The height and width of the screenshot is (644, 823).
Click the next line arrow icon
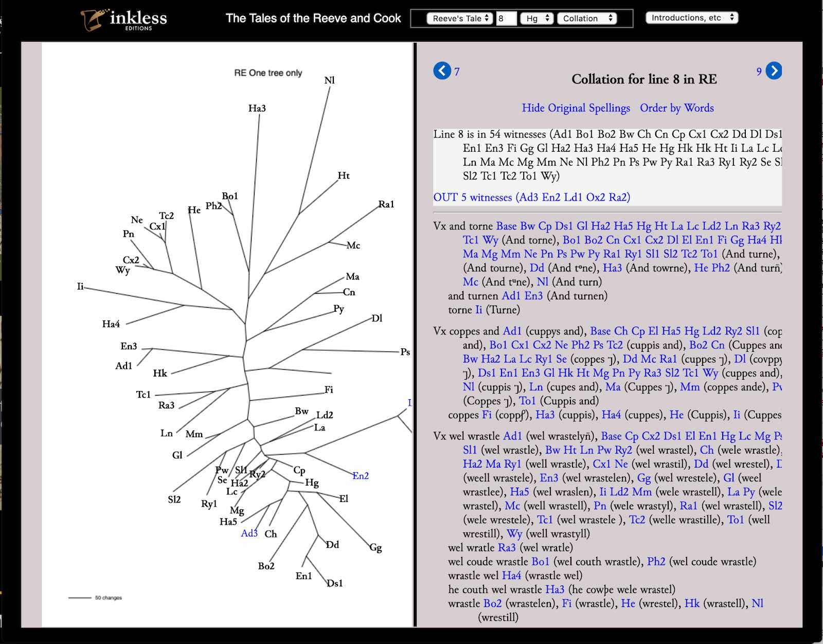click(x=774, y=70)
